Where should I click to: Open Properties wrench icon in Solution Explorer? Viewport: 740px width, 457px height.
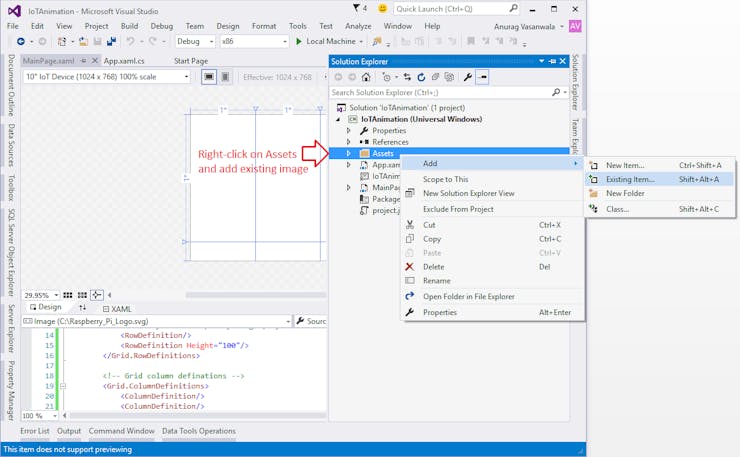[467, 77]
